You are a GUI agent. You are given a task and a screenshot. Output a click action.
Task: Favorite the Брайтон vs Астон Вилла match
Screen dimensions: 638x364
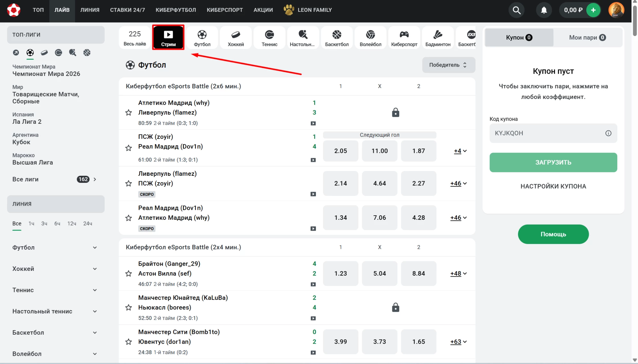tap(129, 274)
